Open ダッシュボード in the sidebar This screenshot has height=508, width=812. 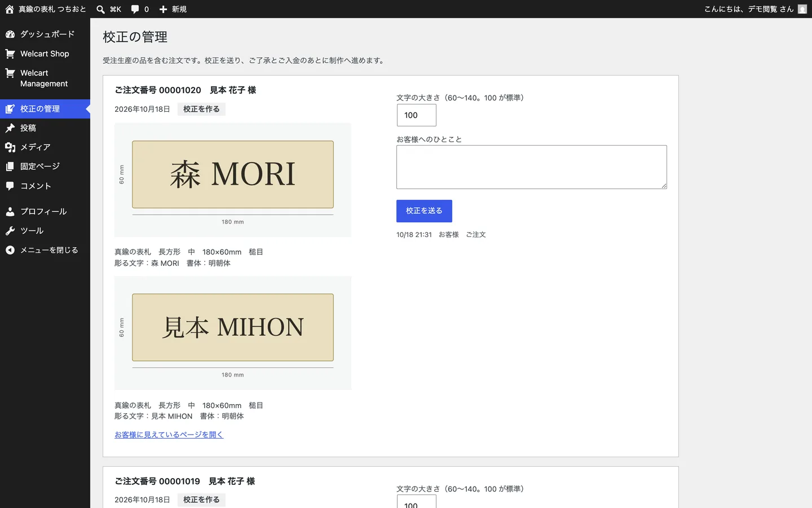tap(45, 34)
